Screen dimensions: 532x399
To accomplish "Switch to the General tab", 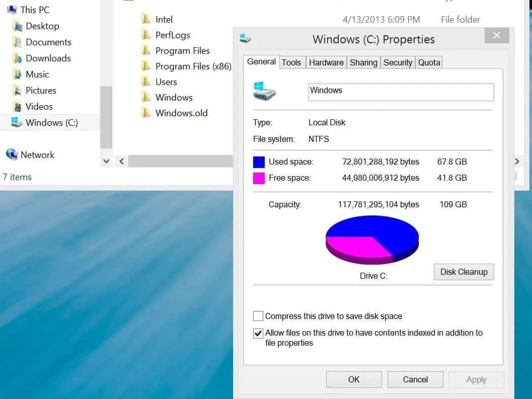I will click(x=261, y=62).
